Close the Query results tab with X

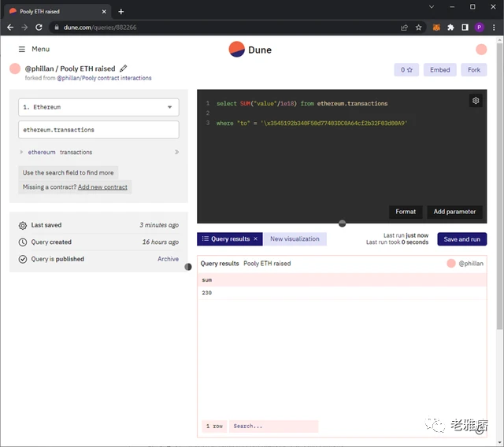point(255,239)
